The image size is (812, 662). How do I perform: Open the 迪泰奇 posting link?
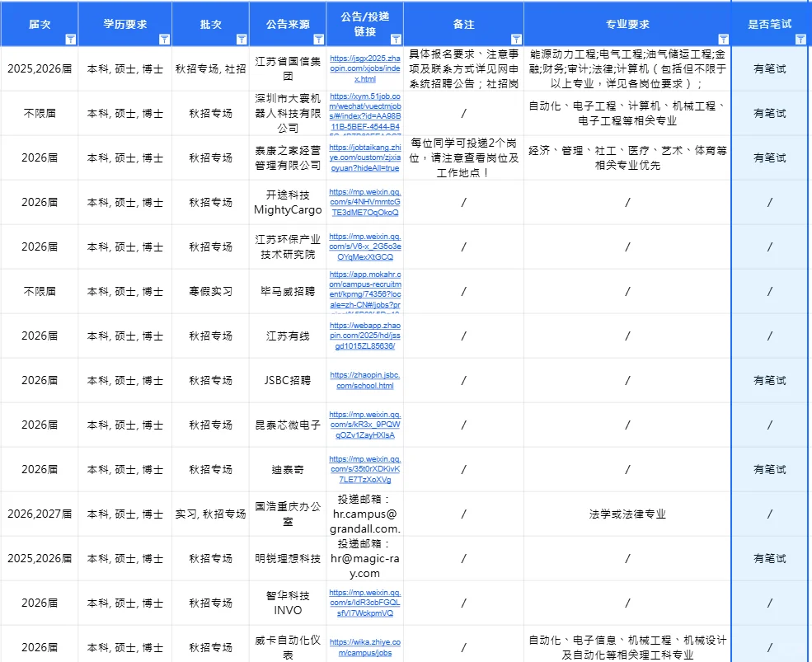coord(364,469)
